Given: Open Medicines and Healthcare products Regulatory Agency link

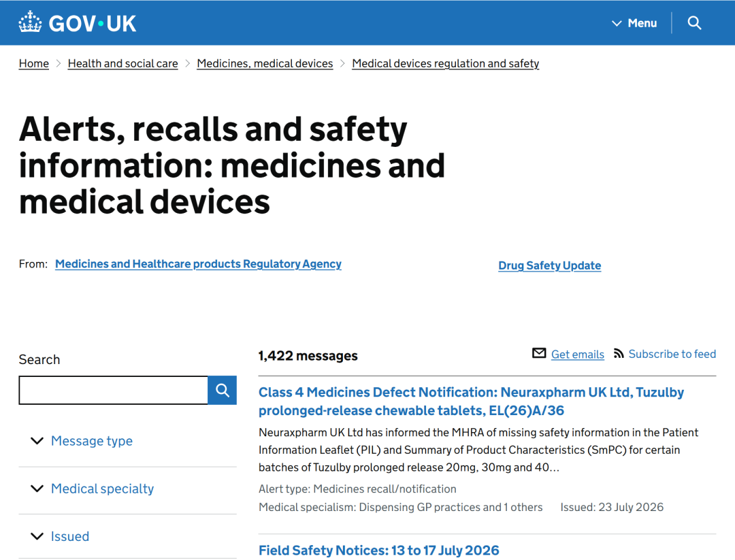Looking at the screenshot, I should point(198,264).
